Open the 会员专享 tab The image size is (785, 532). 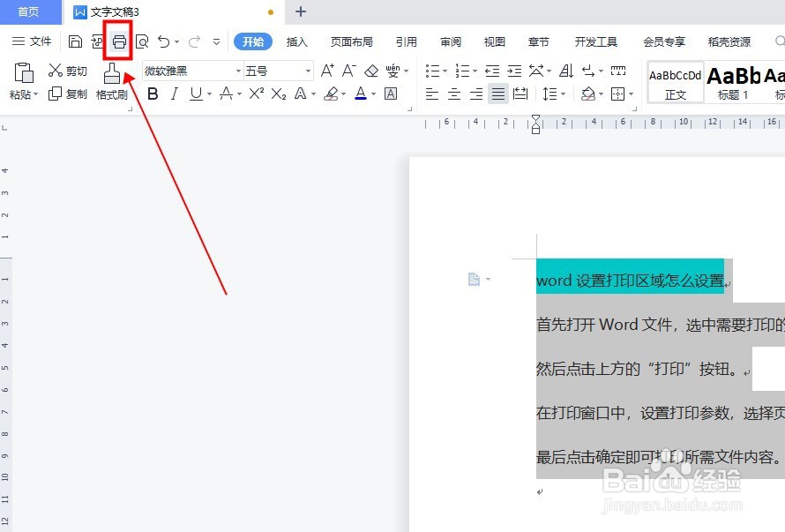(664, 41)
